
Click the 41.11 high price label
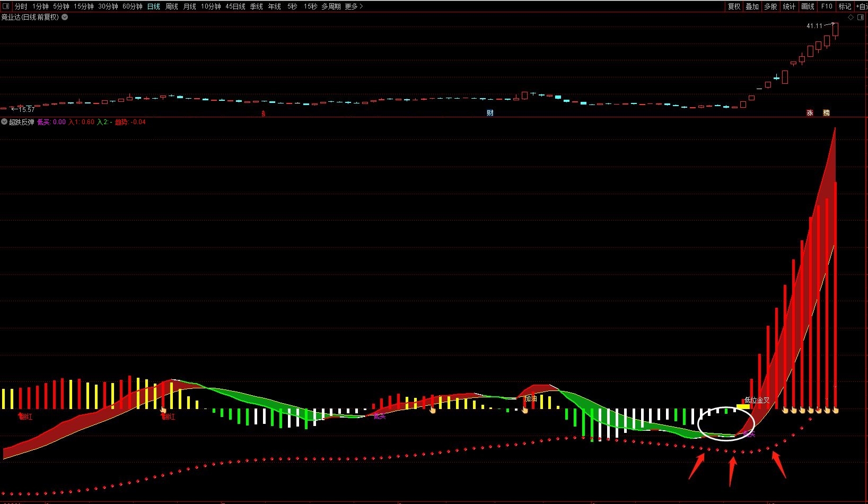814,25
